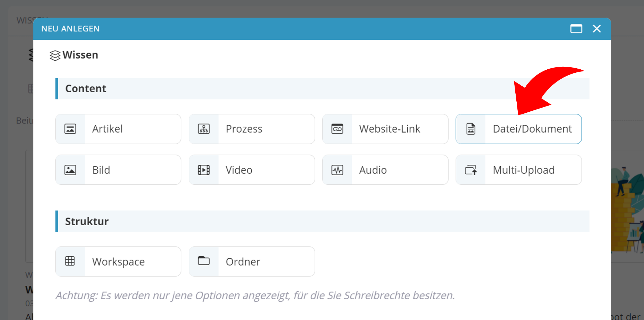The height and width of the screenshot is (320, 644).
Task: Maximize the Neu Anlegen dialog
Action: coord(576,29)
